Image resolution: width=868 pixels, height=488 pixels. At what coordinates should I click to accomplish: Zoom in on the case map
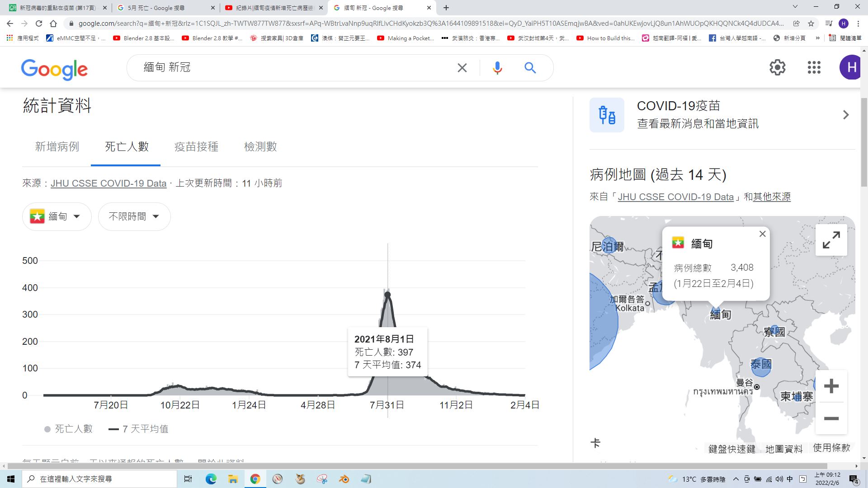(x=831, y=386)
